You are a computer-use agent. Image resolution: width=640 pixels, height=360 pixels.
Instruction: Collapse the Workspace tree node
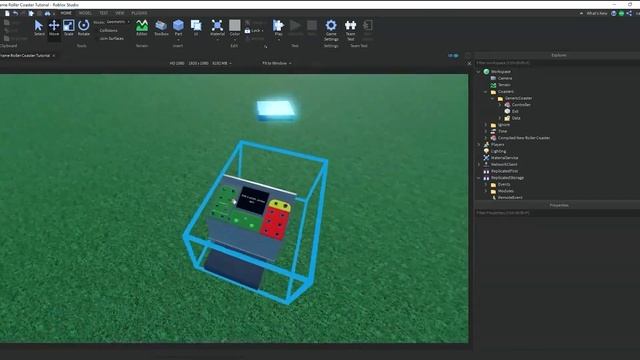point(479,71)
